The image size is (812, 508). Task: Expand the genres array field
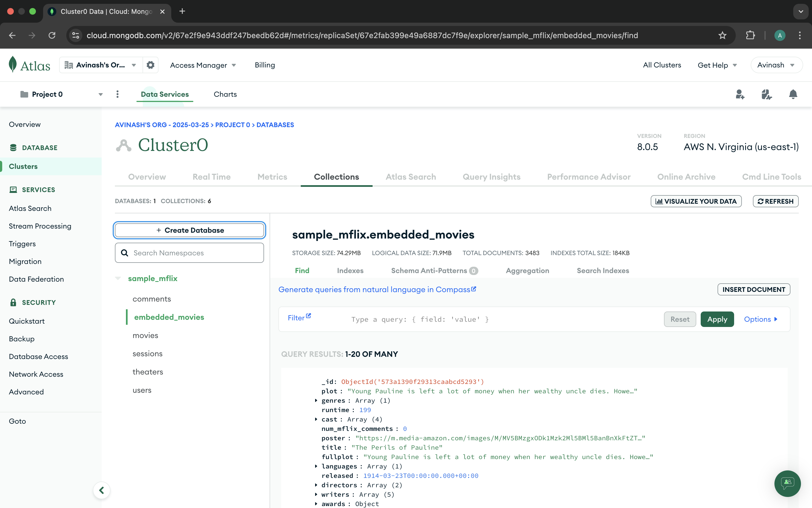point(316,400)
